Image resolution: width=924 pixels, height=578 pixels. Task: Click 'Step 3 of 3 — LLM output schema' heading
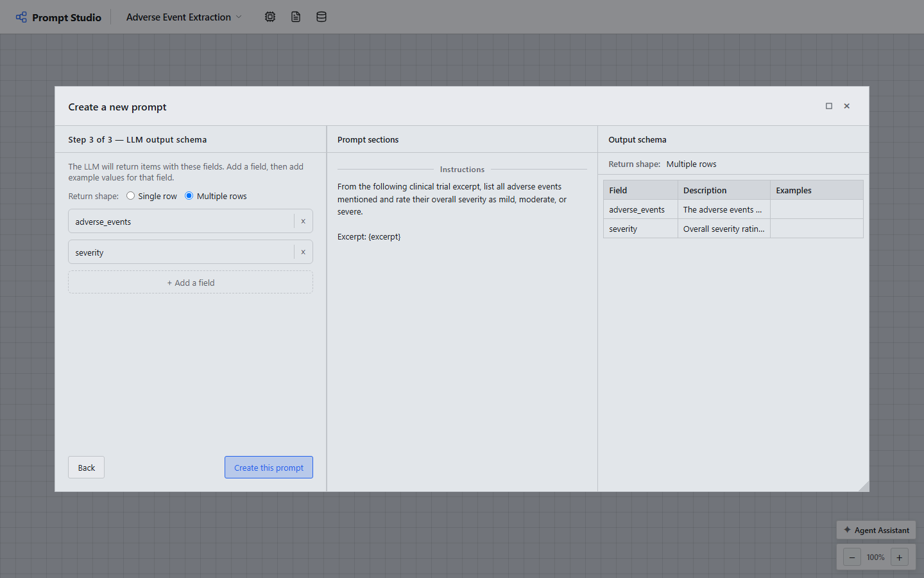pyautogui.click(x=137, y=139)
